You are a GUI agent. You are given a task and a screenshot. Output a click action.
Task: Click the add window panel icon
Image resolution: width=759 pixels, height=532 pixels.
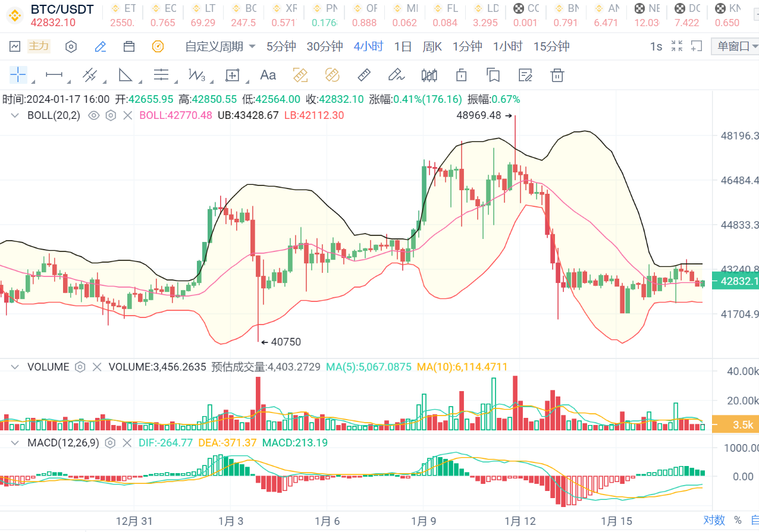coord(697,46)
